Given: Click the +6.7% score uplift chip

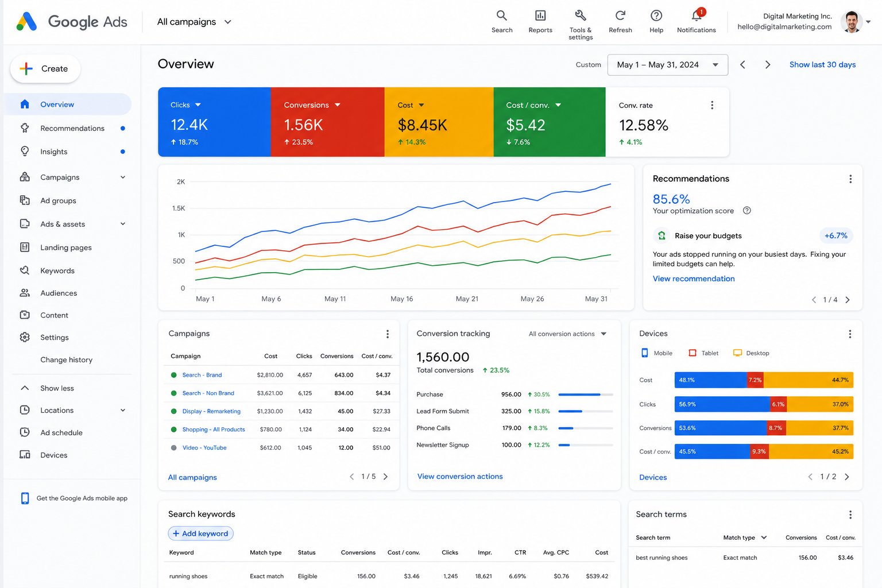Looking at the screenshot, I should coord(836,236).
